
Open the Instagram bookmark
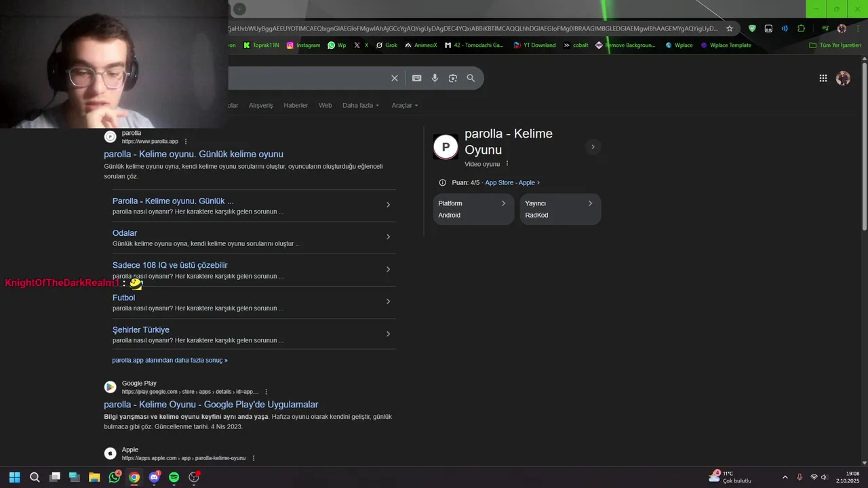click(303, 45)
